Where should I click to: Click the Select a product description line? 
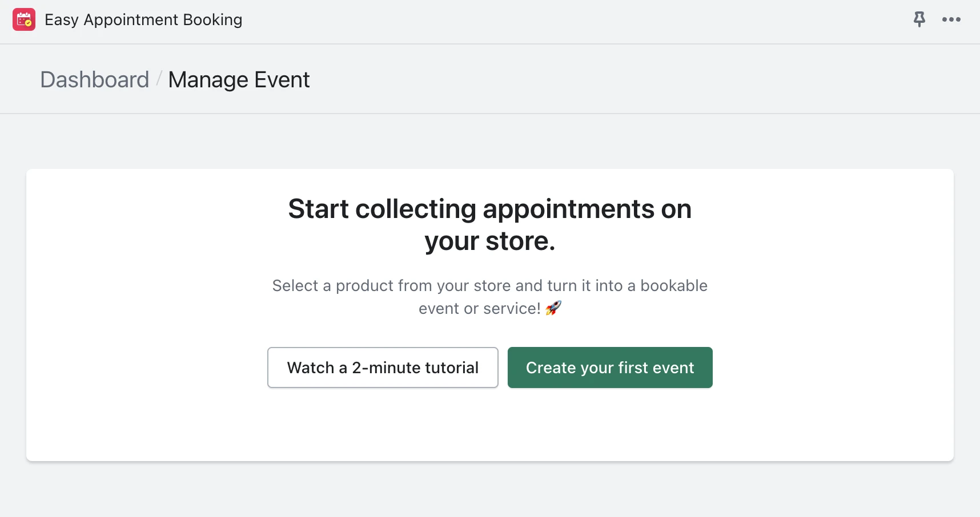[490, 285]
